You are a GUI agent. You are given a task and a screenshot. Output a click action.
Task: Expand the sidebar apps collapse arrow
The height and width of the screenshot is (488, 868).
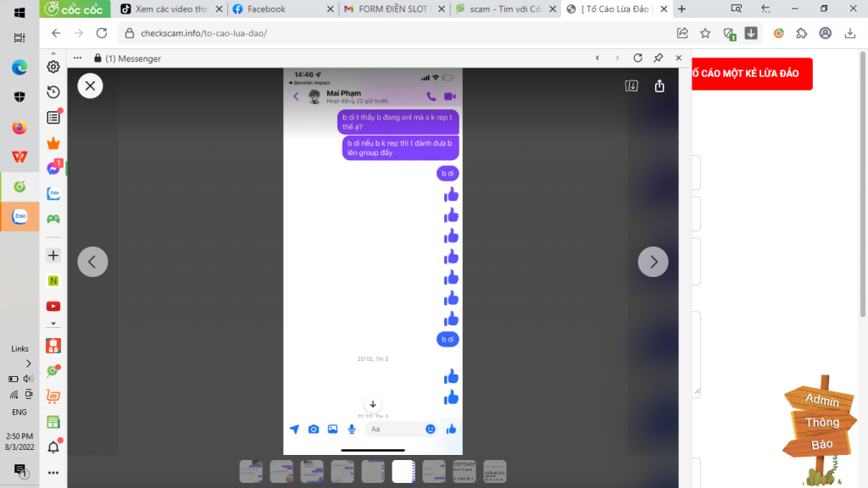click(53, 323)
